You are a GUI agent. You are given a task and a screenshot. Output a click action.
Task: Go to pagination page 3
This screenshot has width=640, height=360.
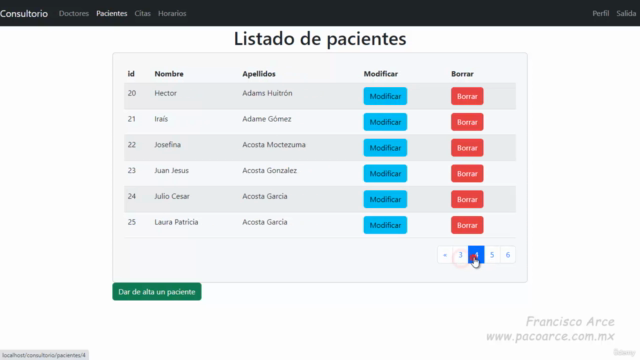460,255
